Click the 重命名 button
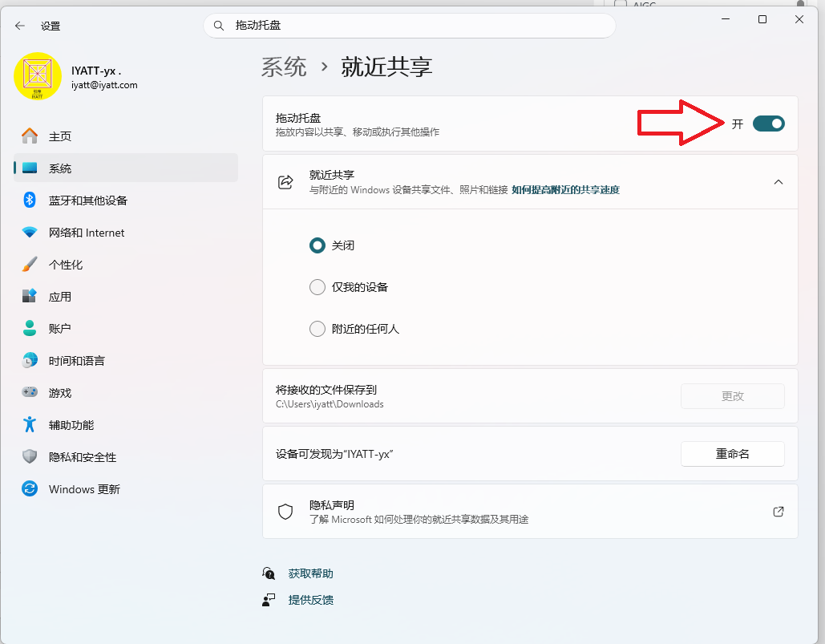Image resolution: width=825 pixels, height=644 pixels. 732,454
